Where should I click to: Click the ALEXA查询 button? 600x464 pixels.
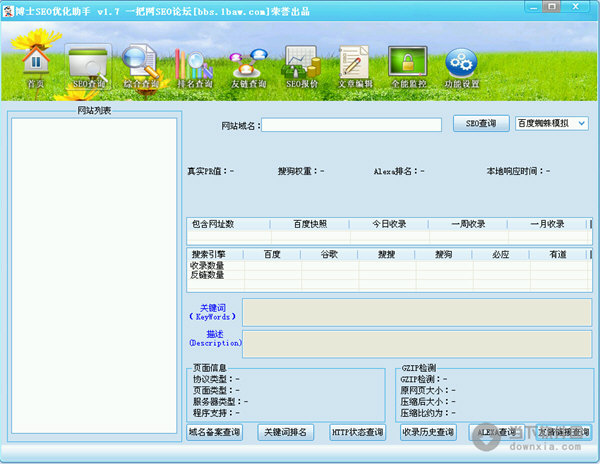point(496,432)
